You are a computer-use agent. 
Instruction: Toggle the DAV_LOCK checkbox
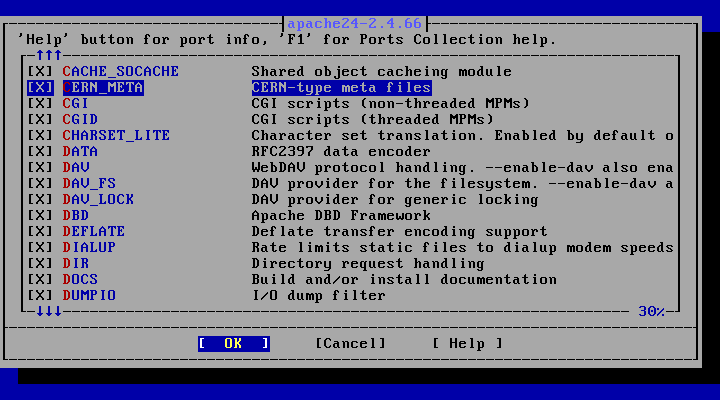[x=40, y=200]
